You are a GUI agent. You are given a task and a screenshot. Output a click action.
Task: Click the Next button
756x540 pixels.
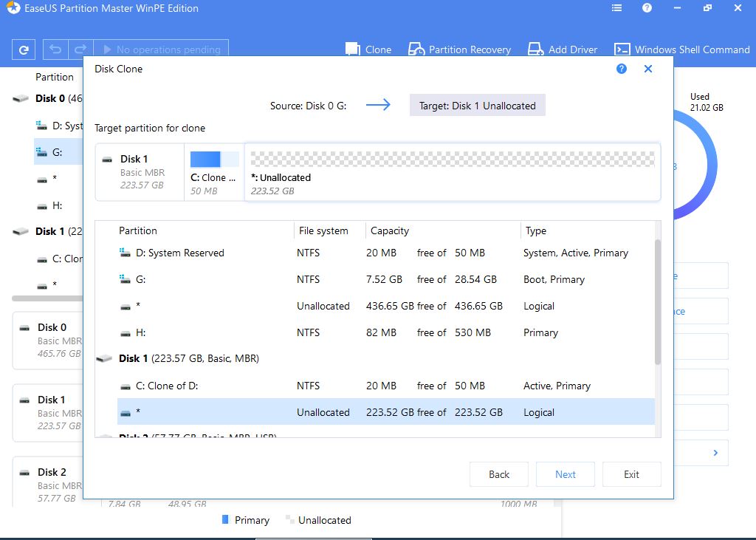566,474
